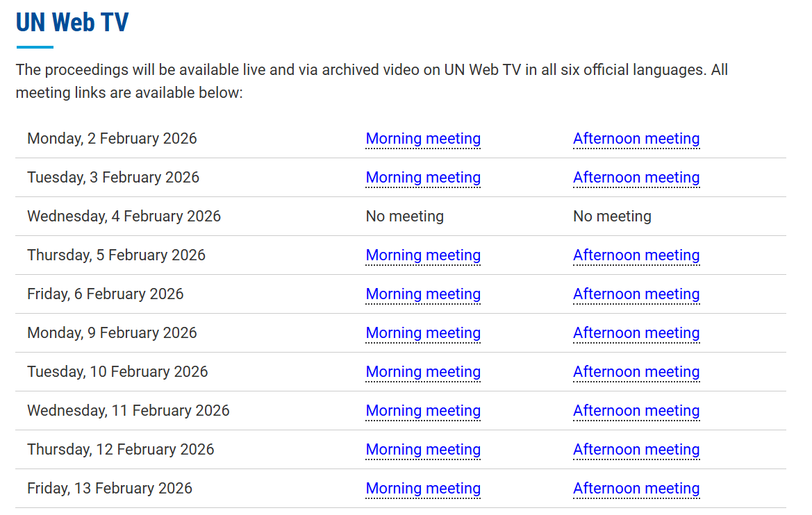Viewport: 812px width, 515px height.
Task: Open Friday 13 February Afternoon meeting
Action: pos(636,489)
